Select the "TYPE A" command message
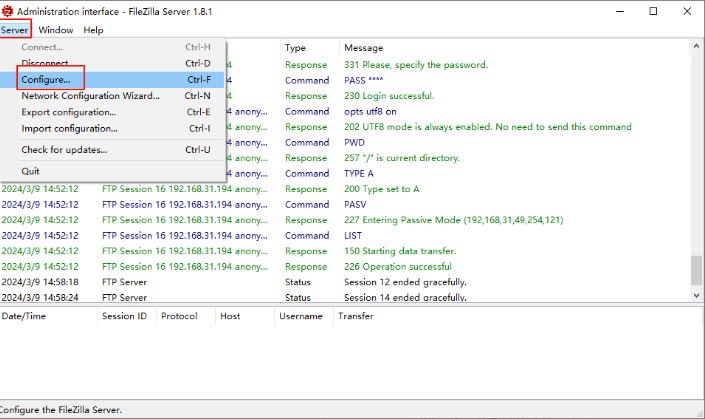Image resolution: width=705 pixels, height=419 pixels. click(x=359, y=174)
